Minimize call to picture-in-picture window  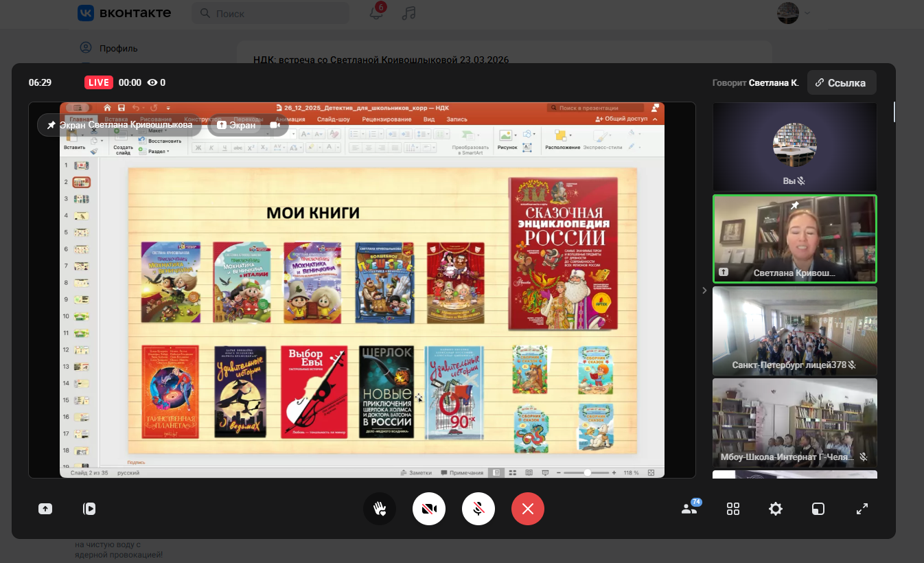818,509
